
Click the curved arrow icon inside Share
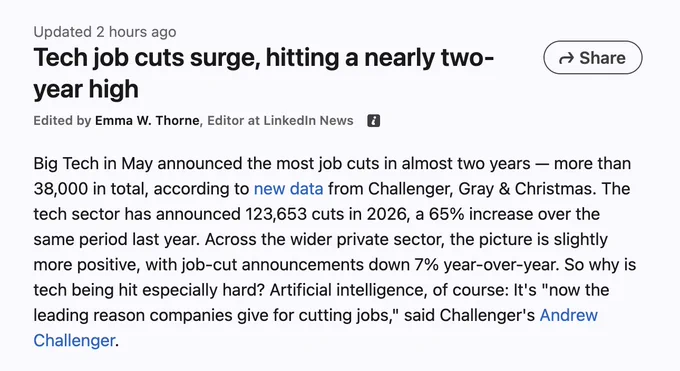pos(566,58)
